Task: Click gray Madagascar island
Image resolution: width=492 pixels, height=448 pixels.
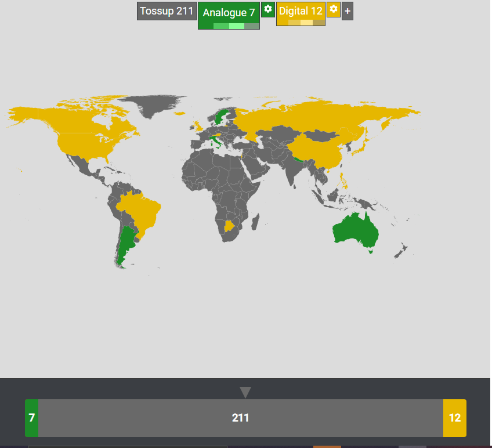Action: [256, 222]
